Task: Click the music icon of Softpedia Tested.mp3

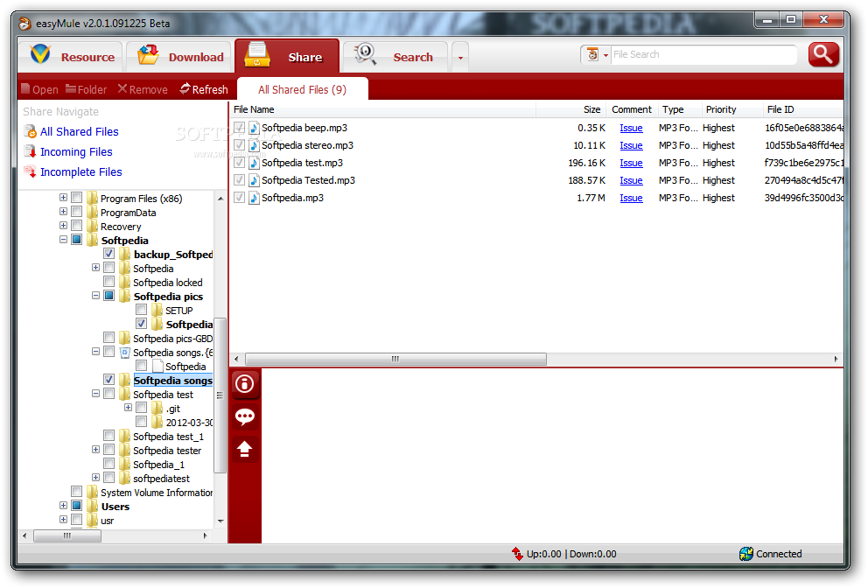Action: (x=254, y=180)
